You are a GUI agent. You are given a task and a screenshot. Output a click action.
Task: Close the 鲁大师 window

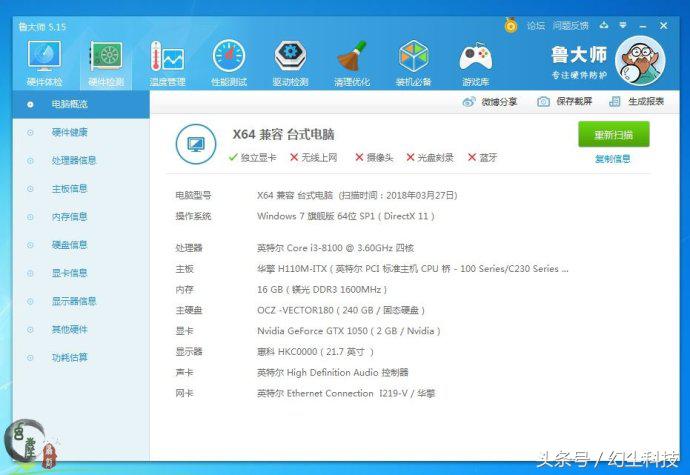[x=664, y=26]
